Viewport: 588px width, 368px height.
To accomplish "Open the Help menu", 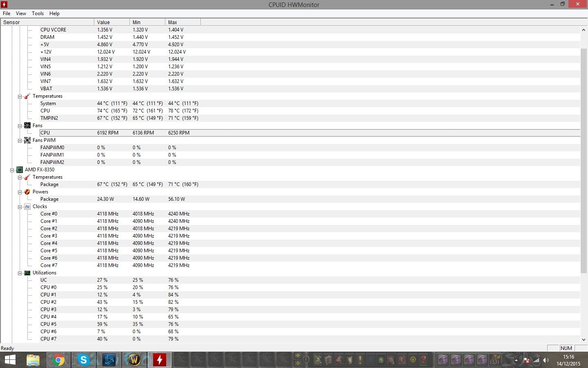I will 54,13.
